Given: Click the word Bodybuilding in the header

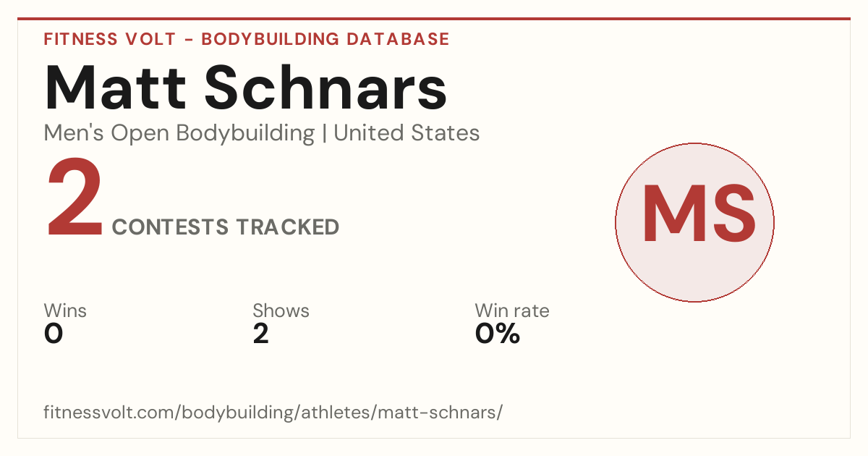Looking at the screenshot, I should point(269,39).
